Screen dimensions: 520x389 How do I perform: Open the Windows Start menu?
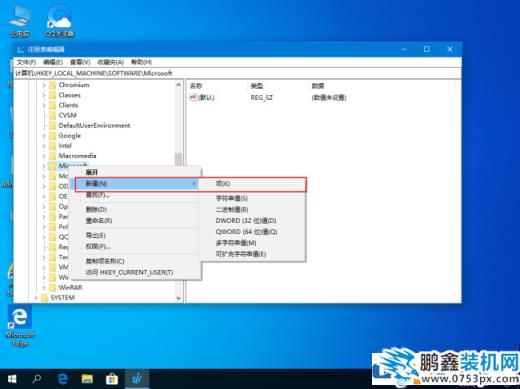pos(12,379)
